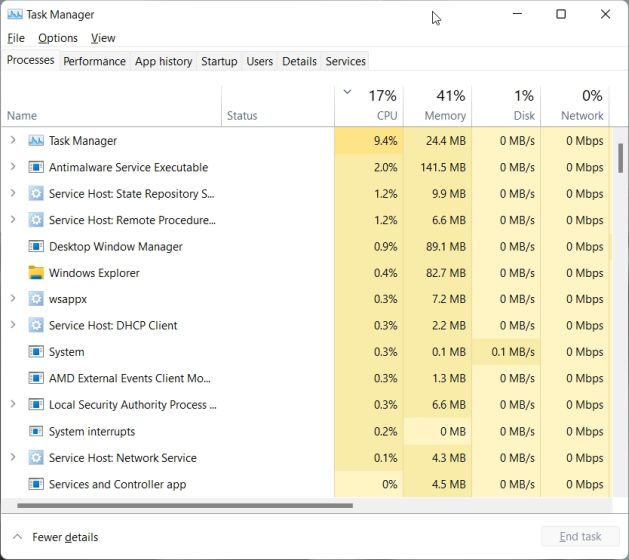Click the AMD External Events Client icon

click(36, 378)
